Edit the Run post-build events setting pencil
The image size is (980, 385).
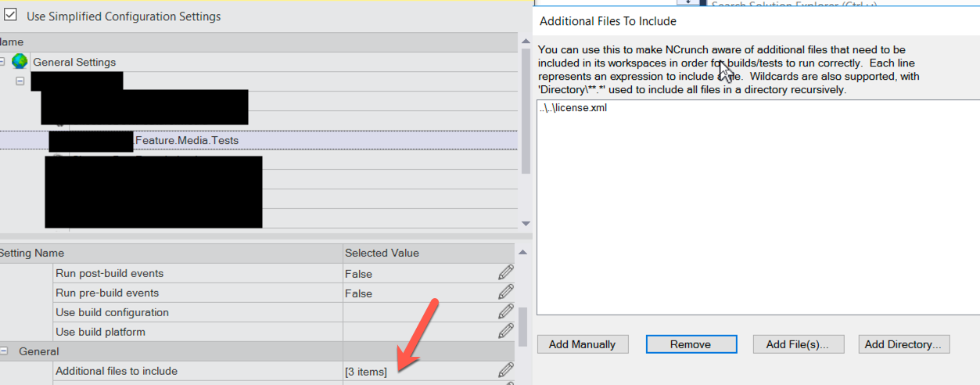tap(506, 272)
